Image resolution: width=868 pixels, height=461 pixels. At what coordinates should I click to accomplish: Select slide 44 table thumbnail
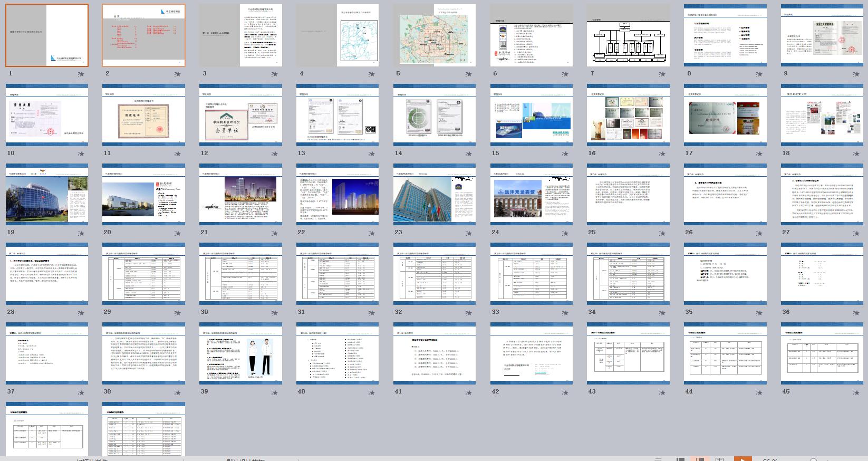coord(725,353)
